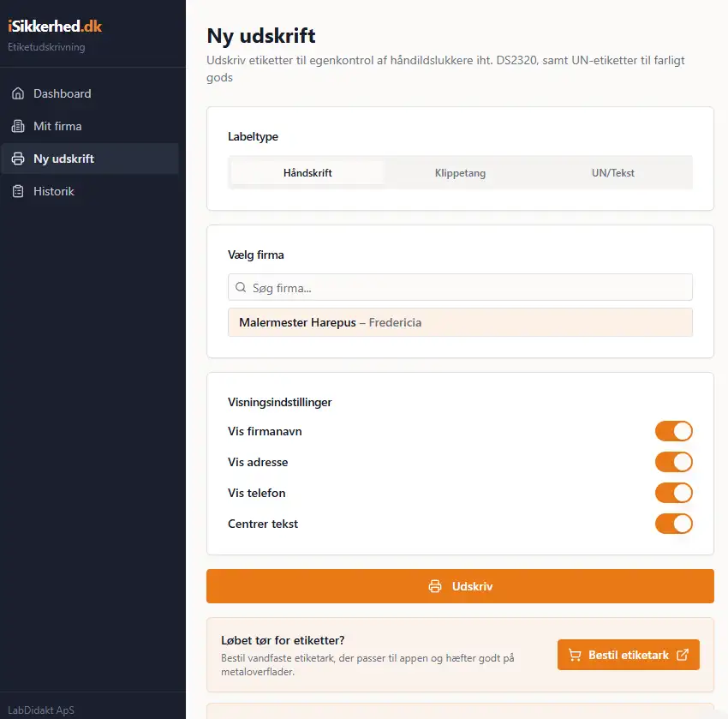Click the external link icon on Bestil etiketark

pyautogui.click(x=683, y=655)
